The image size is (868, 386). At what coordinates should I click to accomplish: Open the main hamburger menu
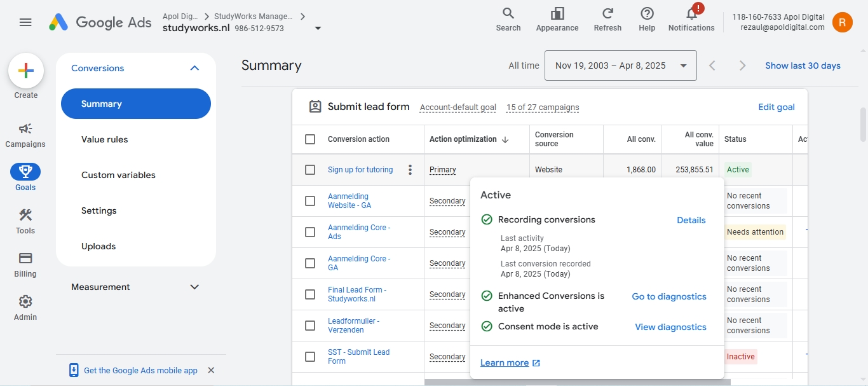point(25,22)
